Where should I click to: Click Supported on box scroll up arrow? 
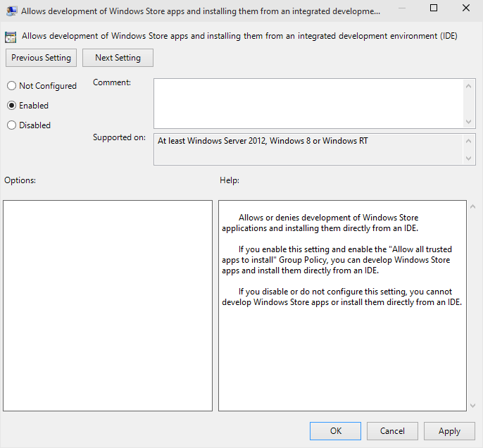click(x=468, y=141)
